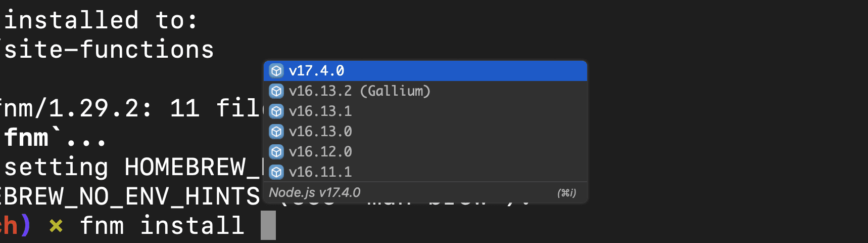Viewport: 868px width, 243px height.
Task: Click the package icon beside v17.4.0
Action: [276, 71]
